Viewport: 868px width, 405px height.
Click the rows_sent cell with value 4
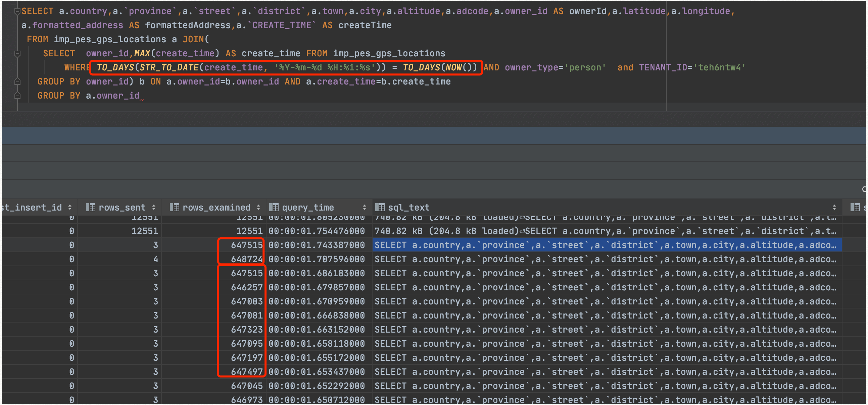155,259
